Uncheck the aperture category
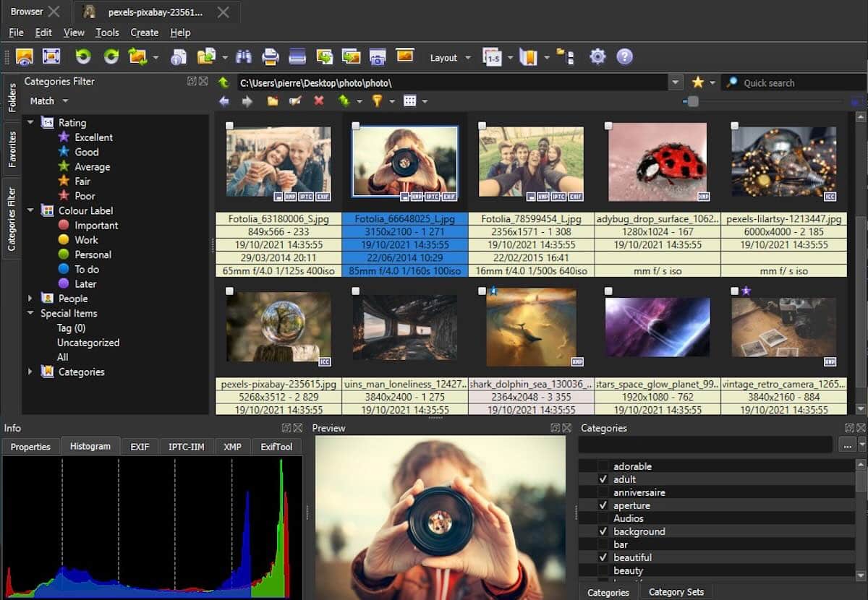Viewport: 868px width, 600px height. click(x=603, y=505)
